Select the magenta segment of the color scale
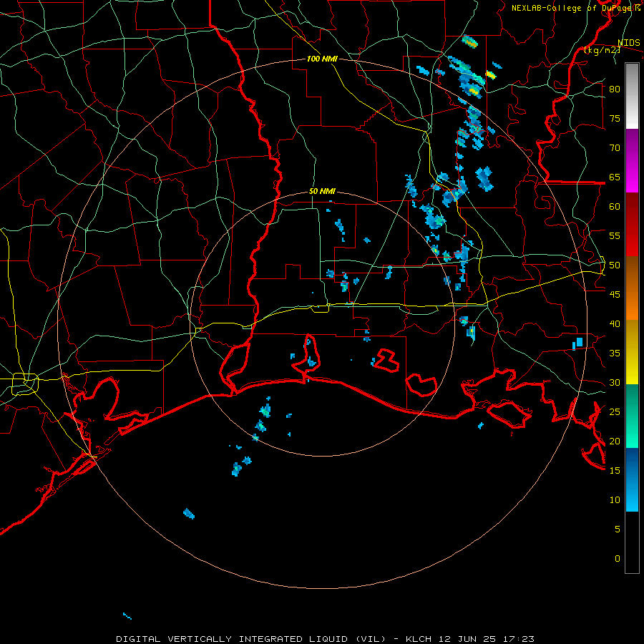644x644 pixels. 632,161
